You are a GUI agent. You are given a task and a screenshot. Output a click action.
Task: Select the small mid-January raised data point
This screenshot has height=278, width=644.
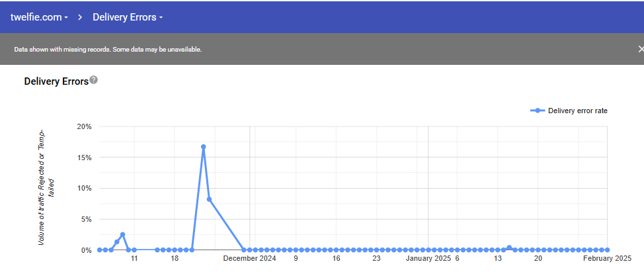(x=508, y=248)
